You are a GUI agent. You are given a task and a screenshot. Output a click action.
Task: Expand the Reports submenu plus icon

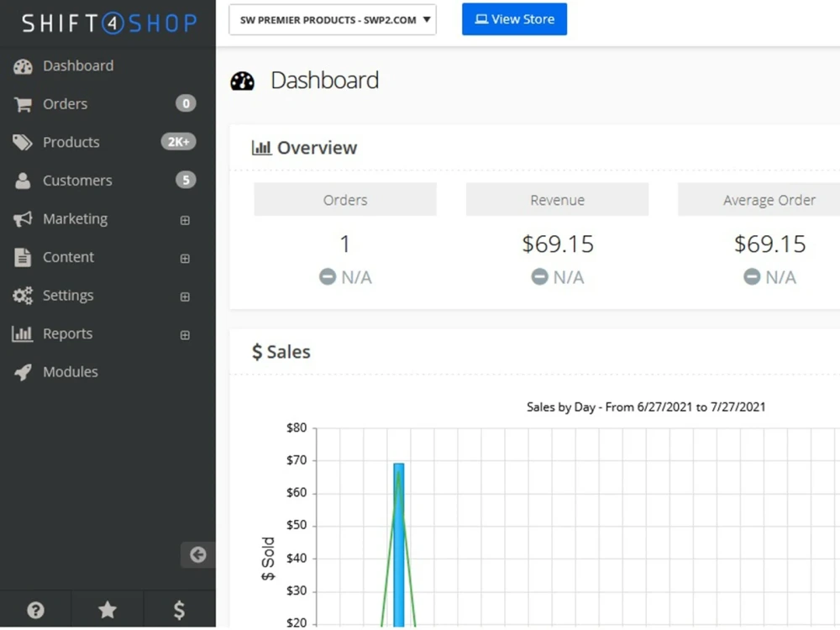coord(185,335)
